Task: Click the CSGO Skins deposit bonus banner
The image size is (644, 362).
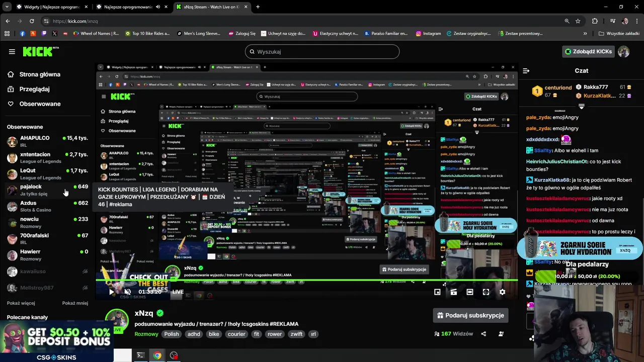Action: click(56, 342)
